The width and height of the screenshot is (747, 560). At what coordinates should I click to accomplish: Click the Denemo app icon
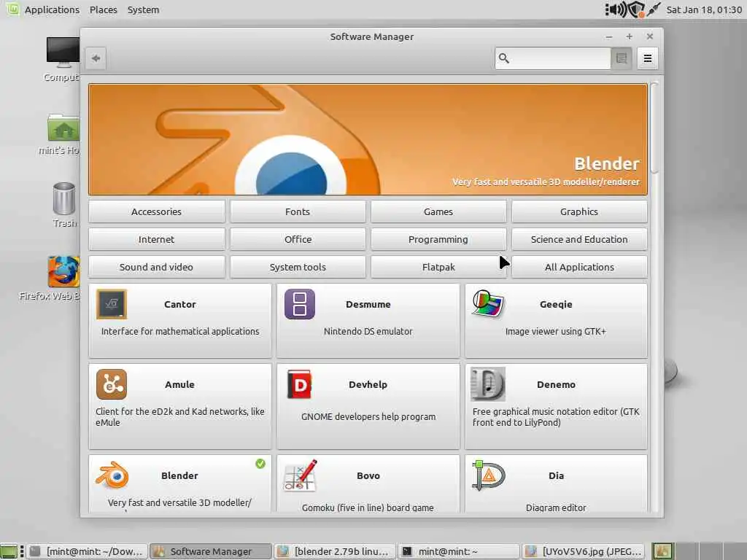tap(488, 384)
